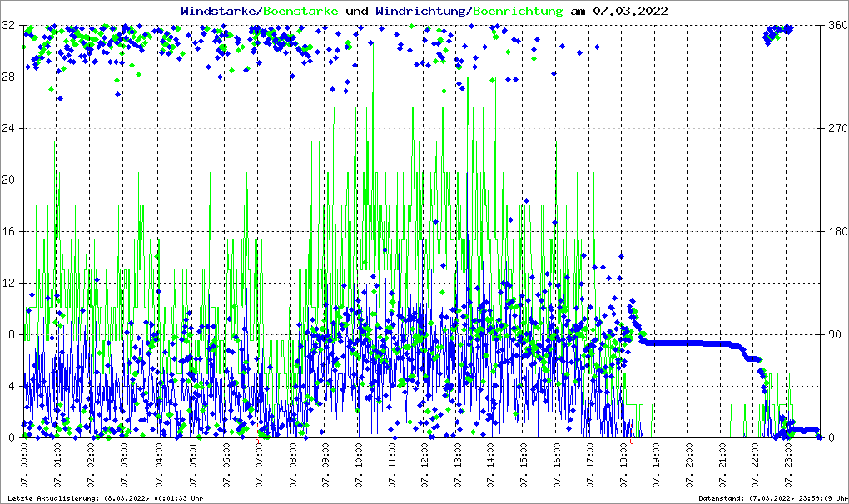Click the blue 'Windstarke' title word
This screenshot has width=849, height=504.
point(220,12)
